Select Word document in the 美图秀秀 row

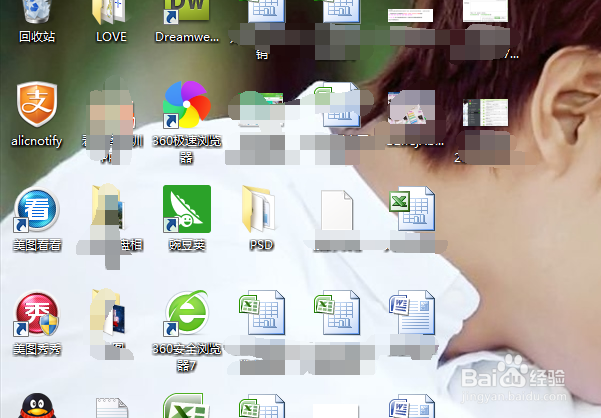pyautogui.click(x=412, y=313)
